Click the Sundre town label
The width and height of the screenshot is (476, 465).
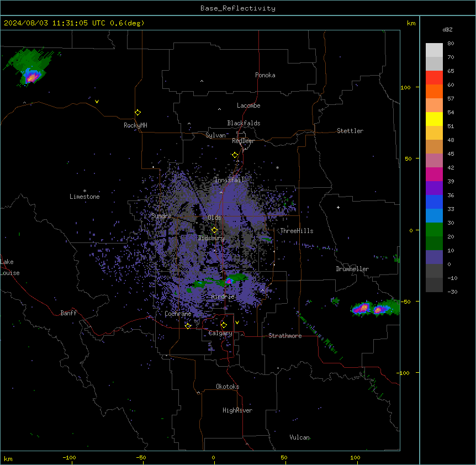point(161,216)
